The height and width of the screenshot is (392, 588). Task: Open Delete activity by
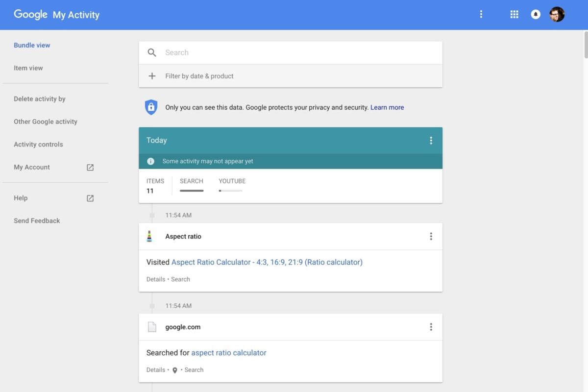coord(40,99)
